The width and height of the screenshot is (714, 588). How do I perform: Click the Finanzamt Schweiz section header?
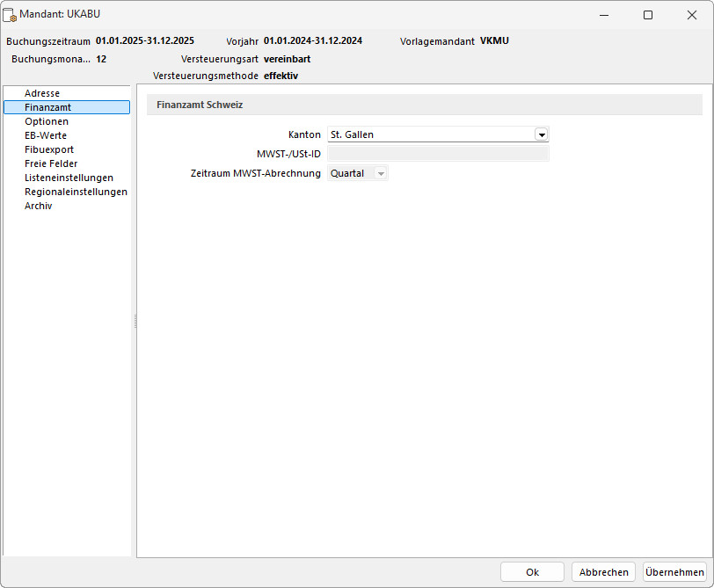coord(425,105)
